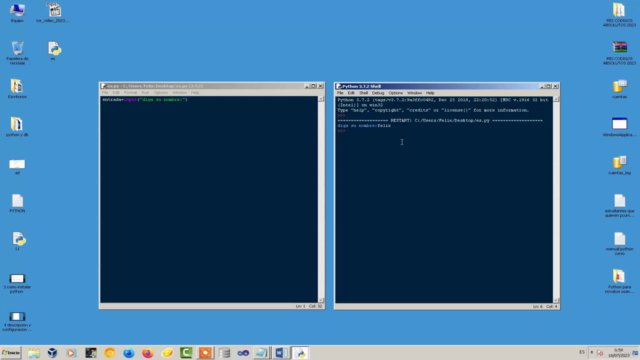Open the dark thumbnail app in taskbar
Viewport: 640px width, 360px height.
91,353
